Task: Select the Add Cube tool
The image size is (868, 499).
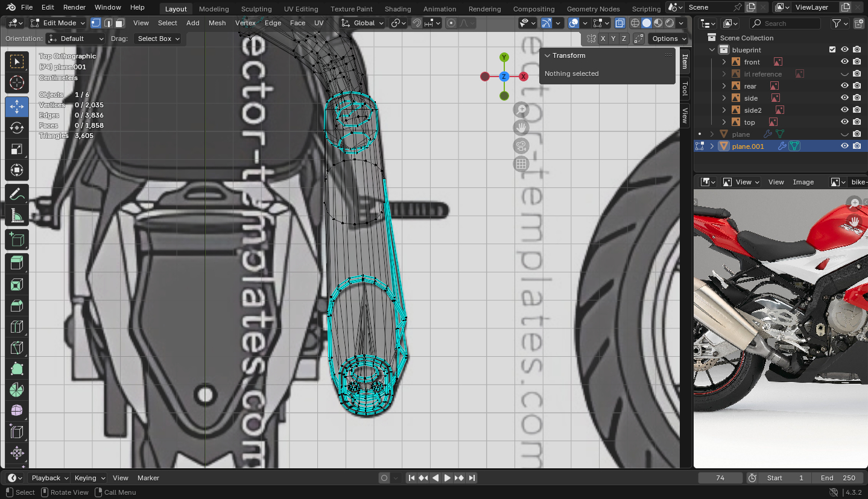Action: pyautogui.click(x=17, y=240)
